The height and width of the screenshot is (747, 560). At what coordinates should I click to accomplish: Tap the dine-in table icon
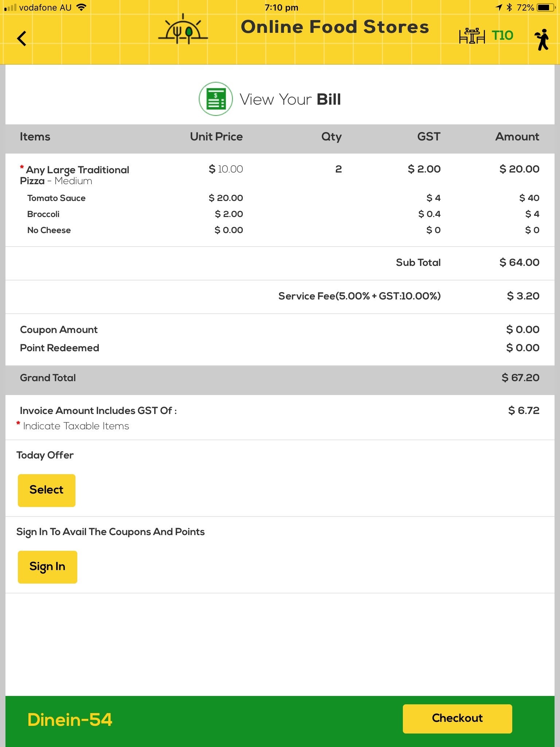tap(472, 36)
